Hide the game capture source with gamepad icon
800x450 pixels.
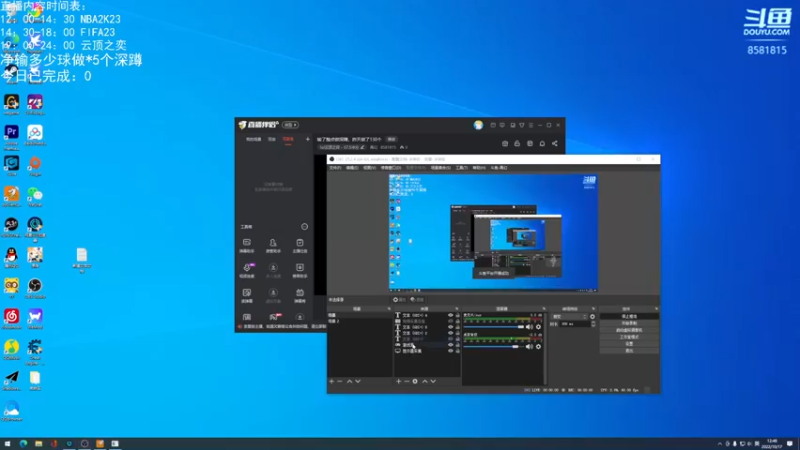(x=451, y=345)
